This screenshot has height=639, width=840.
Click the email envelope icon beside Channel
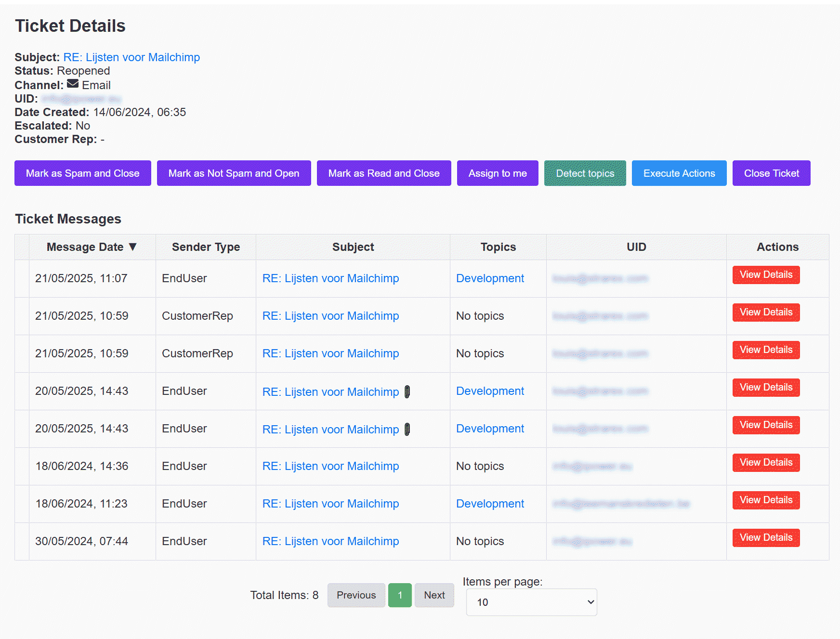[73, 84]
